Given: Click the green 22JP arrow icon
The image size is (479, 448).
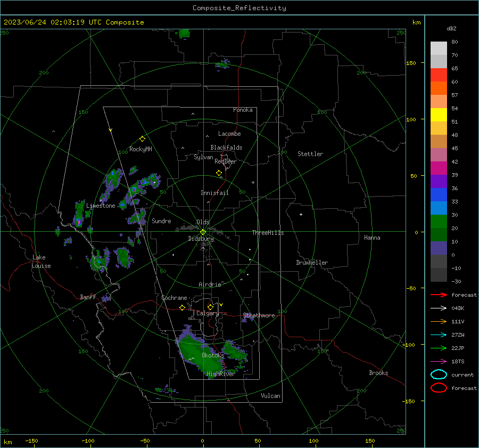Looking at the screenshot, I should click(x=439, y=348).
